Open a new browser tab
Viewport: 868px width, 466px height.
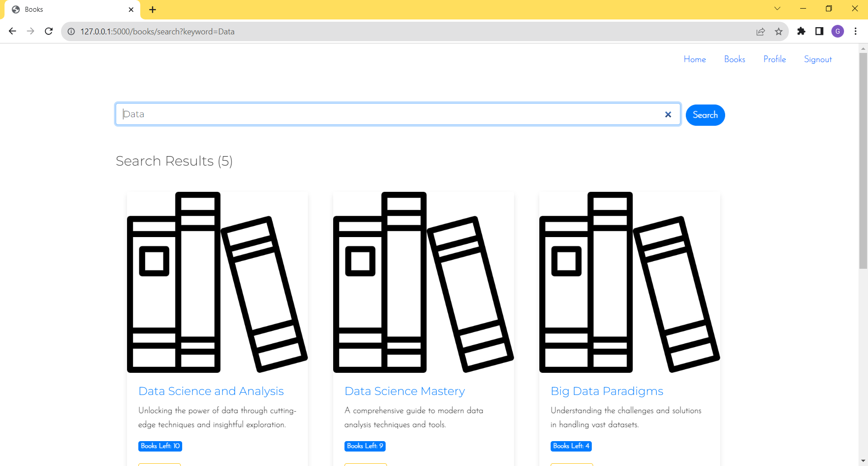tap(153, 10)
